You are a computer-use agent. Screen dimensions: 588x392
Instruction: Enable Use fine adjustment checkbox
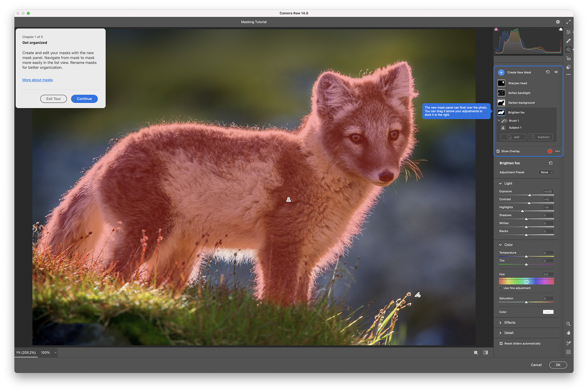500,288
